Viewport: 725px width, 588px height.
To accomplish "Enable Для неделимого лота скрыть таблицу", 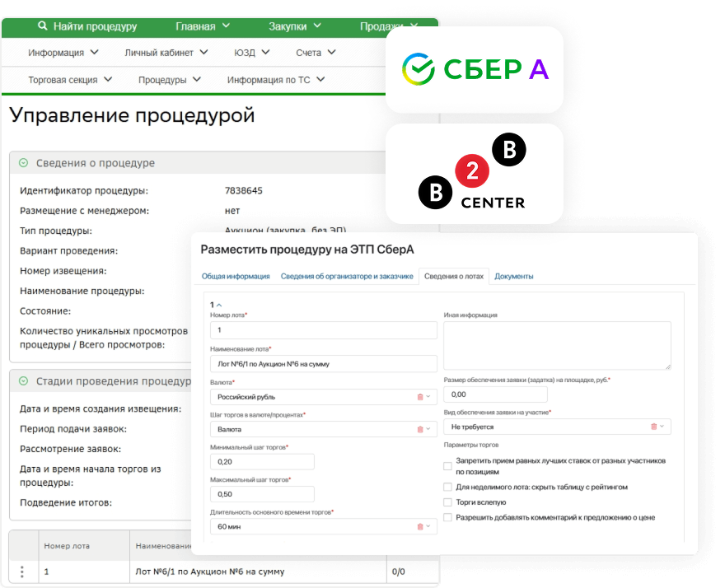I will 447,487.
